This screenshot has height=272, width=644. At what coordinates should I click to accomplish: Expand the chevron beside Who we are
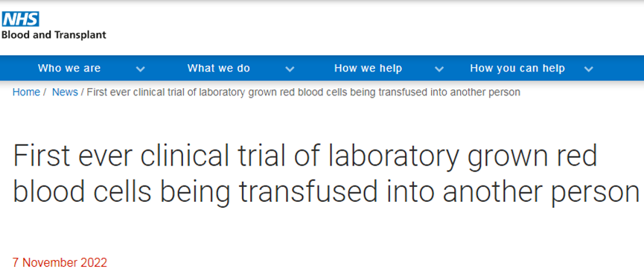coord(141,69)
